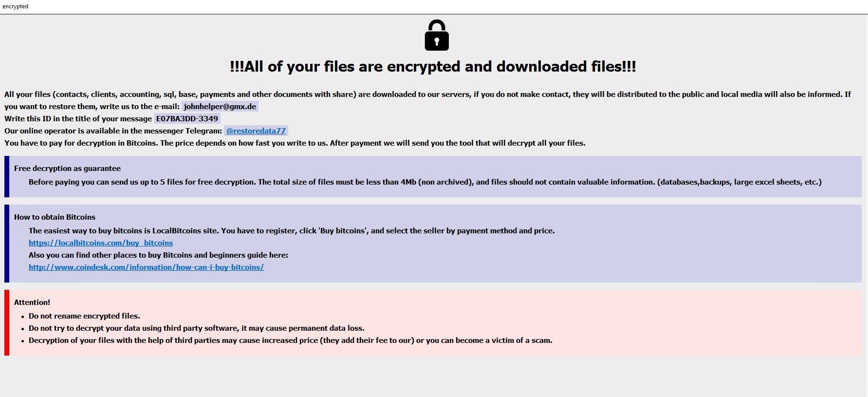Click blue bar beside Free decryption section
The width and height of the screenshot is (868, 397).
coord(7,176)
